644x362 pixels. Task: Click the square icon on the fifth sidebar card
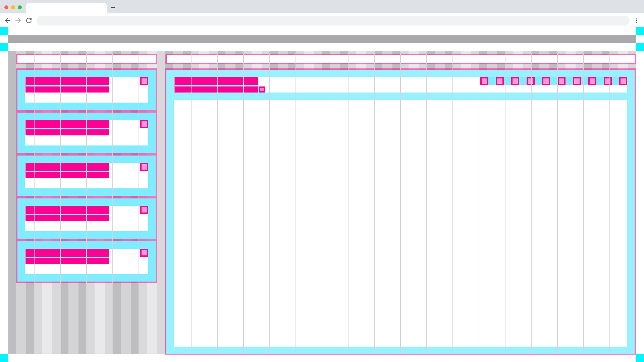(x=144, y=253)
